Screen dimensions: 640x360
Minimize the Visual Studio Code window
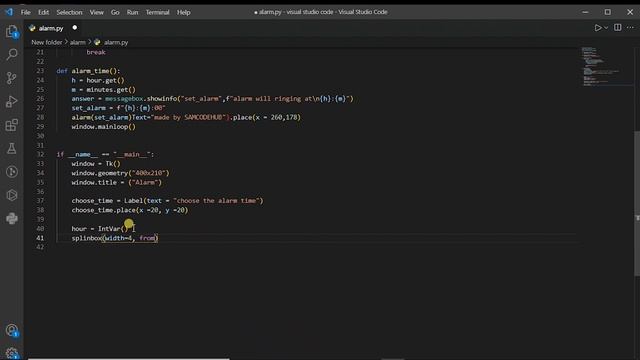point(585,12)
